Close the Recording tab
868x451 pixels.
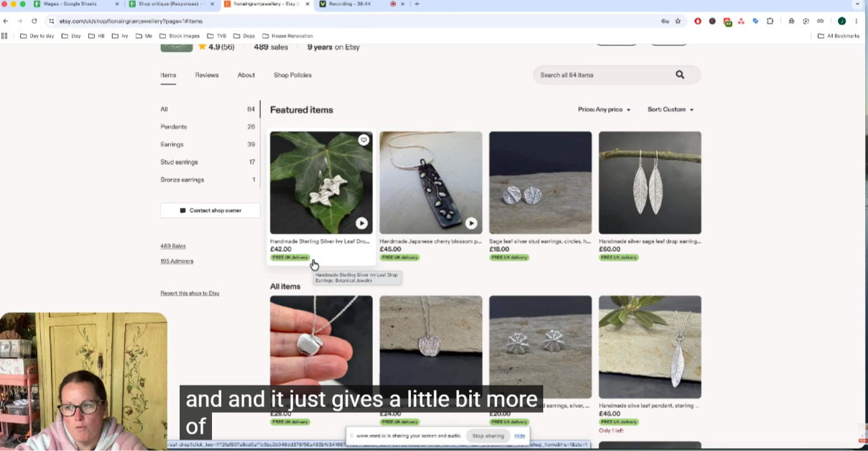[403, 4]
